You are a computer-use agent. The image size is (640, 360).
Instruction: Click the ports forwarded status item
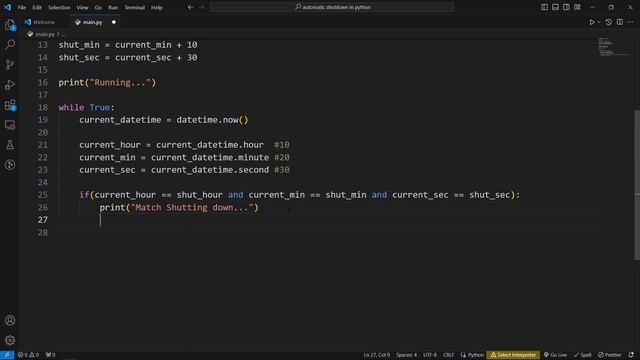[x=51, y=355]
